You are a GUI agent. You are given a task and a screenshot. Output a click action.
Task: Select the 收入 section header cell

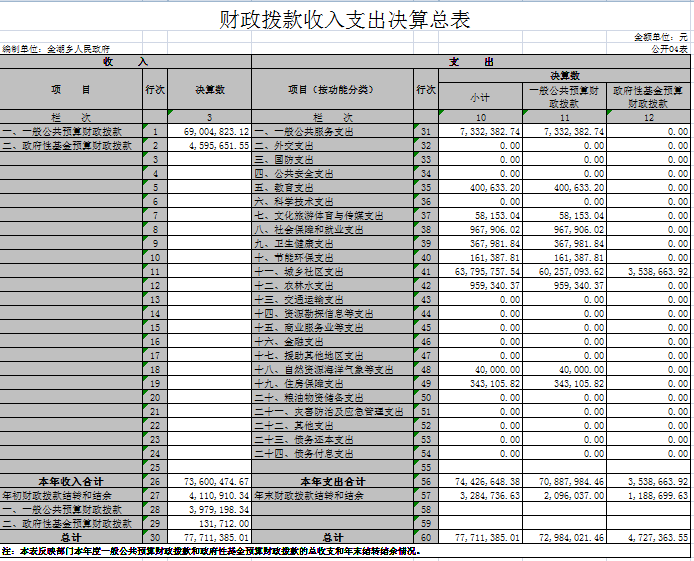pos(125,62)
